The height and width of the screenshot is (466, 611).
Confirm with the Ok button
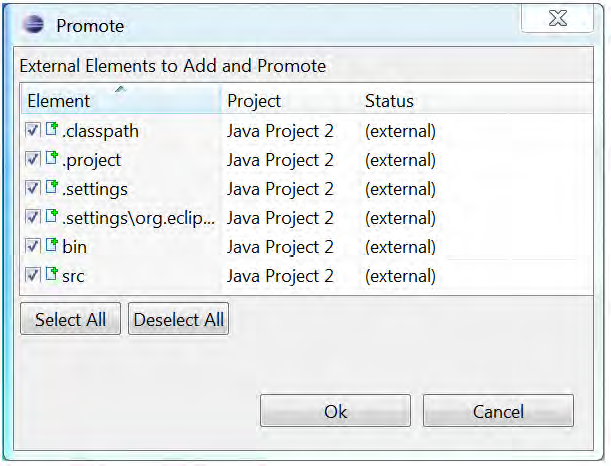pos(335,411)
